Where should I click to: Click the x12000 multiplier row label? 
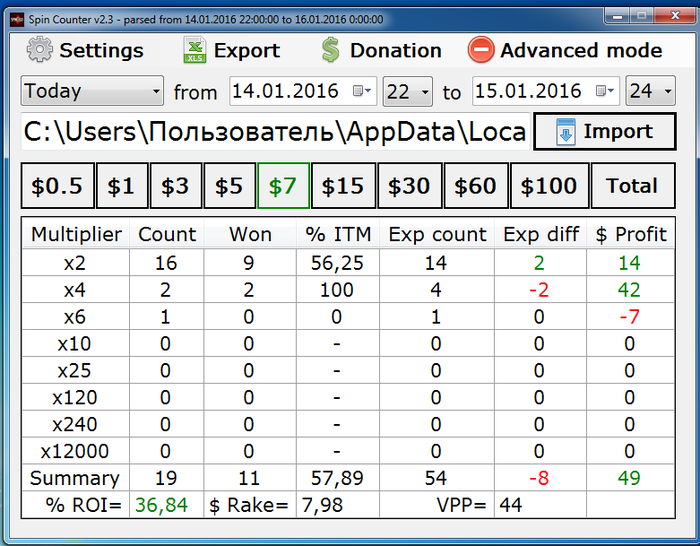tap(75, 451)
